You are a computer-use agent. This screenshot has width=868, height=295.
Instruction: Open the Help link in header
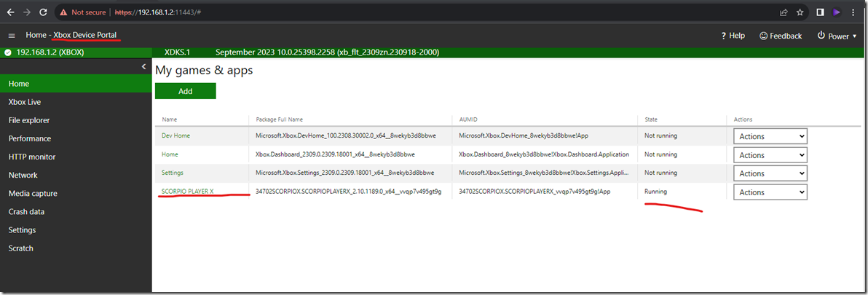click(733, 36)
